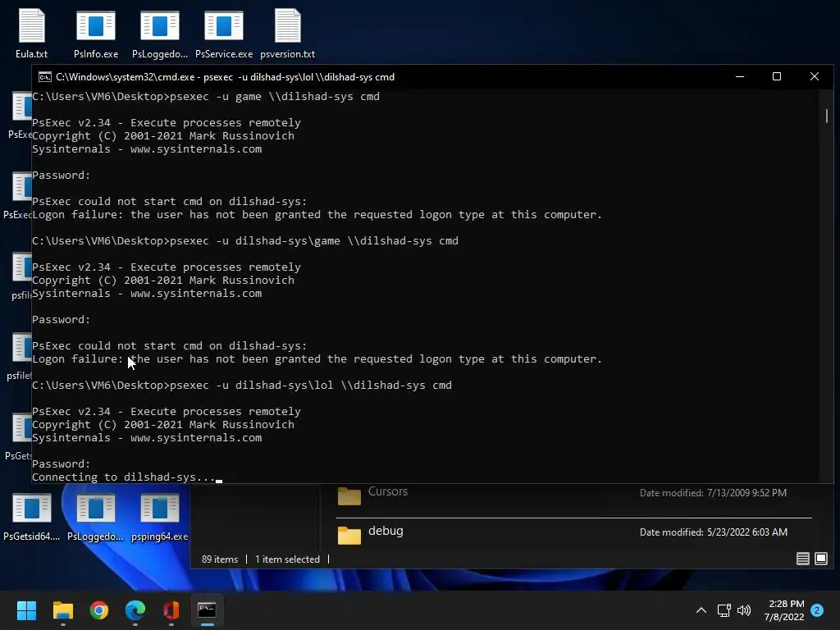Launch Google Chrome from the taskbar
Image resolution: width=840 pixels, height=630 pixels.
click(x=99, y=610)
